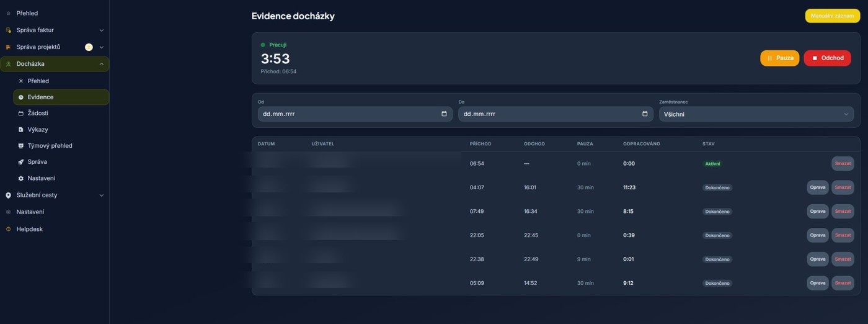The width and height of the screenshot is (868, 324).
Task: Click into the Od date input field
Action: point(347,114)
